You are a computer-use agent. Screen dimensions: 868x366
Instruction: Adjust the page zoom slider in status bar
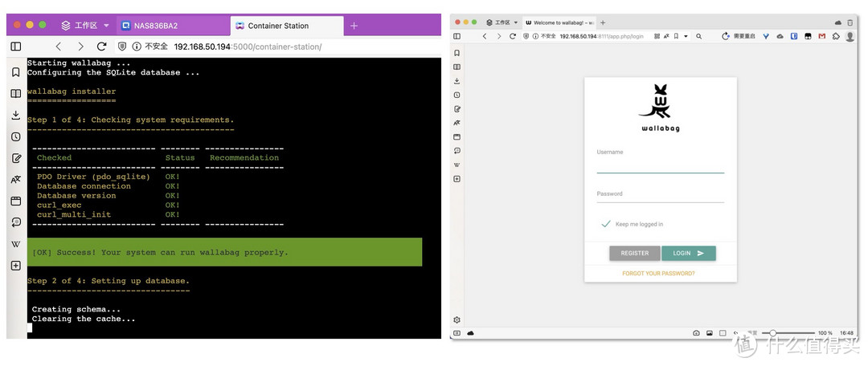[x=773, y=332]
